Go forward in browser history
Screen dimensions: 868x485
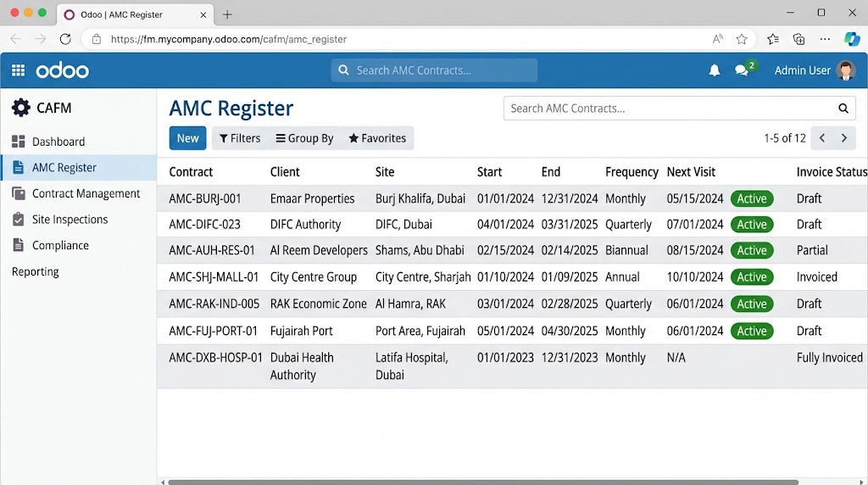41,39
